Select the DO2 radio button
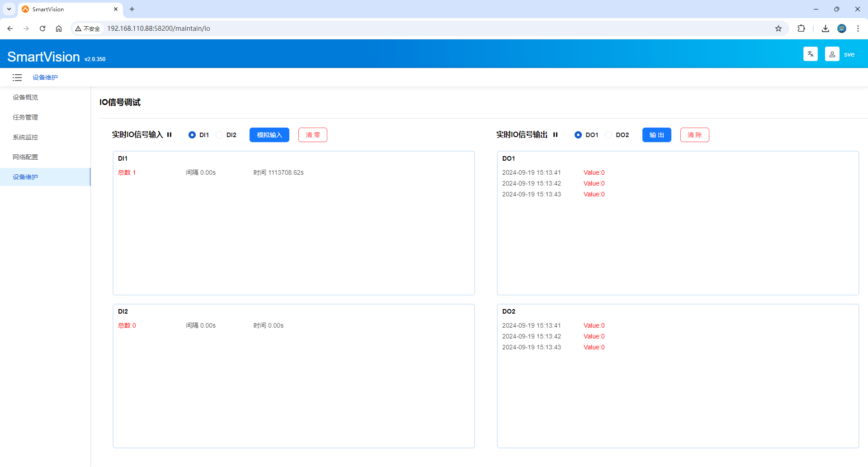This screenshot has height=467, width=868. [609, 135]
